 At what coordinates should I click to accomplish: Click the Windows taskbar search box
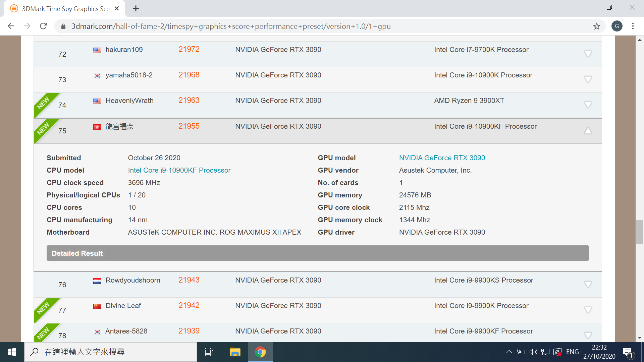coord(111,352)
